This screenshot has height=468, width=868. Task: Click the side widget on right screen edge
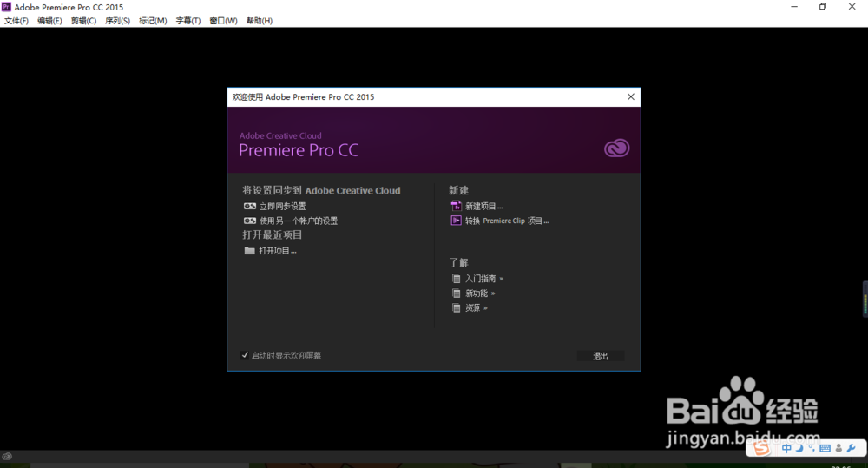click(865, 299)
